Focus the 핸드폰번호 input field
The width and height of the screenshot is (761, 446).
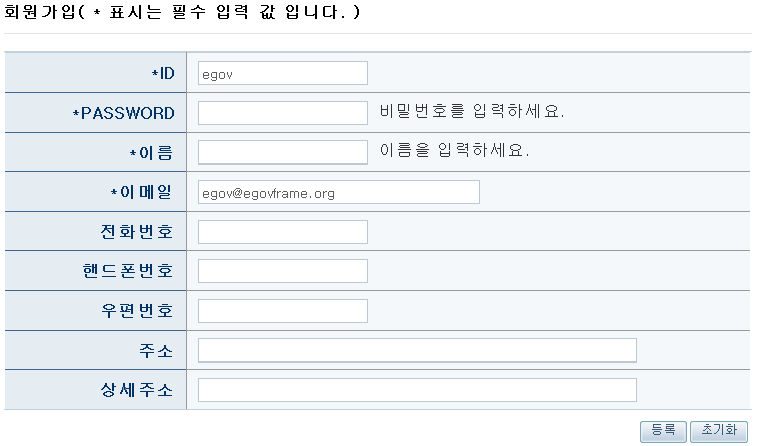tap(282, 271)
